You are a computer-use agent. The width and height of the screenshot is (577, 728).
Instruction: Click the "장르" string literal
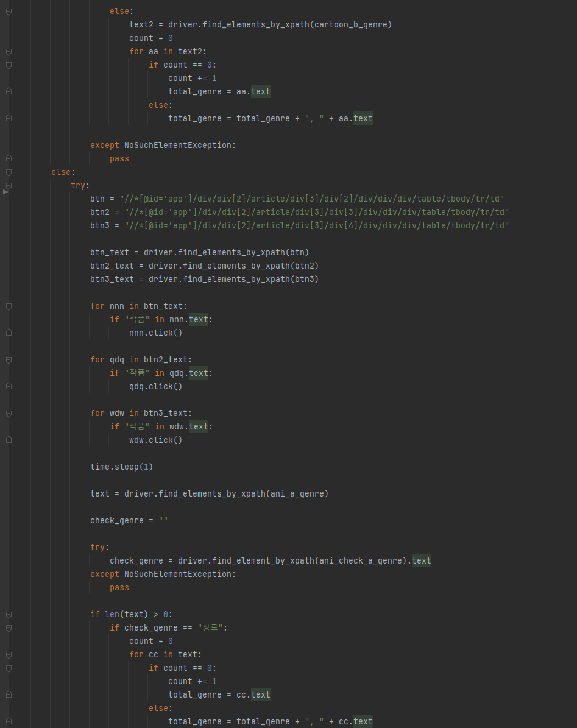coord(210,627)
